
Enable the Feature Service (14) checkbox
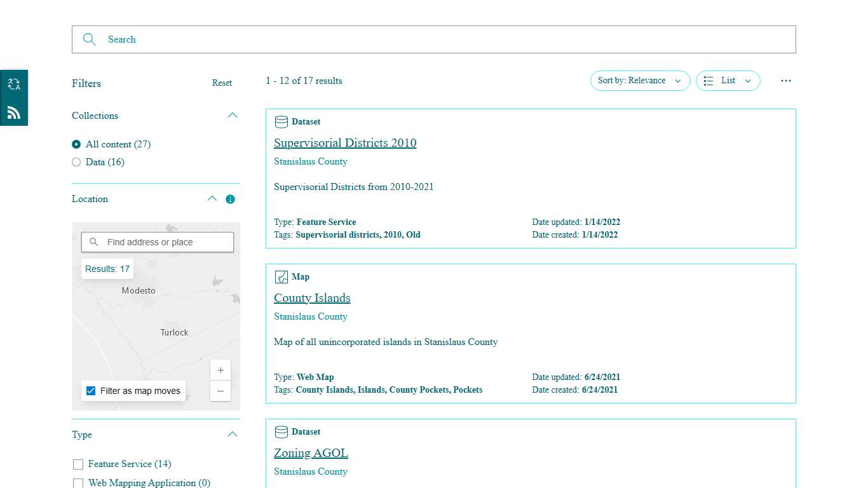pyautogui.click(x=78, y=464)
